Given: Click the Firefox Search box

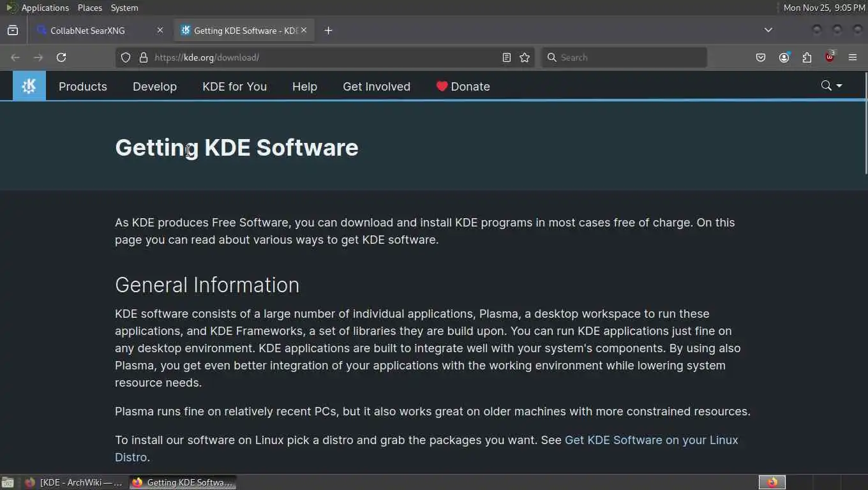Looking at the screenshot, I should tap(624, 57).
